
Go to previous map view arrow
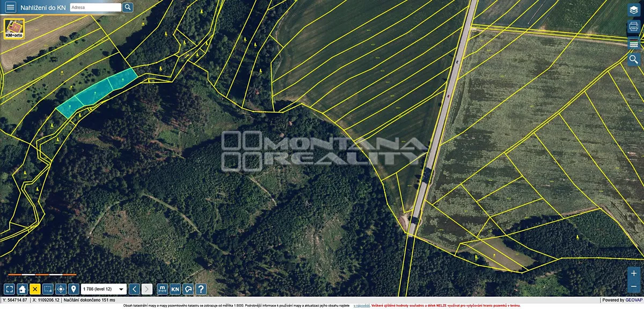(x=135, y=289)
